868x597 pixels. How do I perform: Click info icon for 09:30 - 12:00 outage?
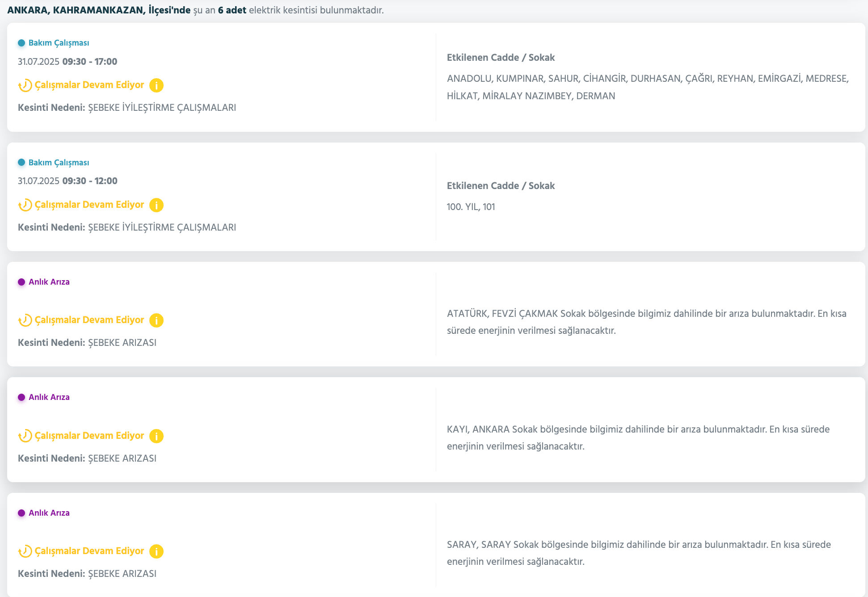point(156,205)
